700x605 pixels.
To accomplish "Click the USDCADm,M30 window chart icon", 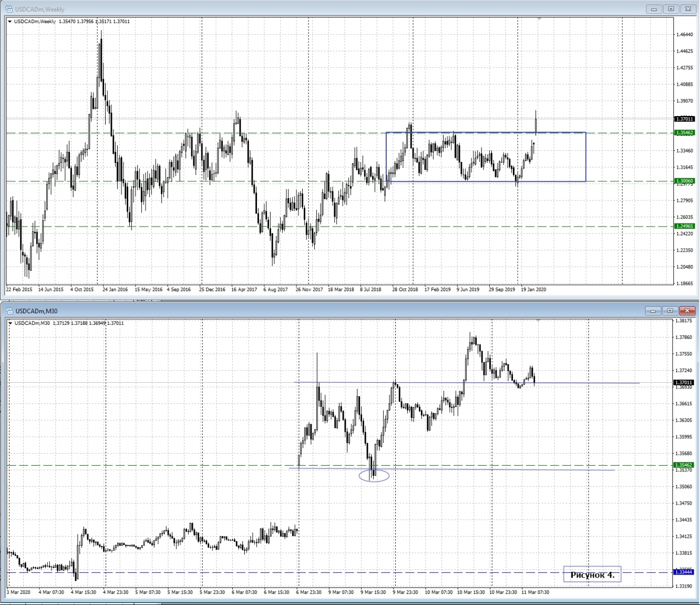I will coord(9,311).
